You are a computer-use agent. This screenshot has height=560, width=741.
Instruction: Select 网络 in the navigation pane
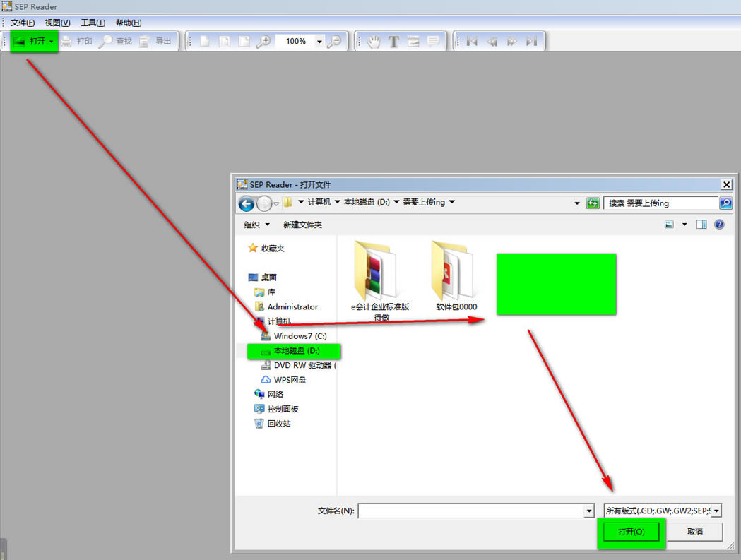tap(269, 394)
